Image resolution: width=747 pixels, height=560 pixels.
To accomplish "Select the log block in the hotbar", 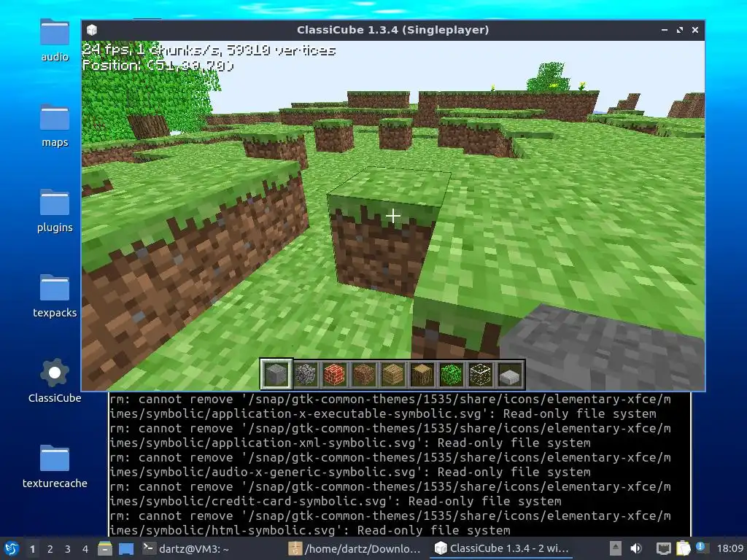I will tap(422, 374).
